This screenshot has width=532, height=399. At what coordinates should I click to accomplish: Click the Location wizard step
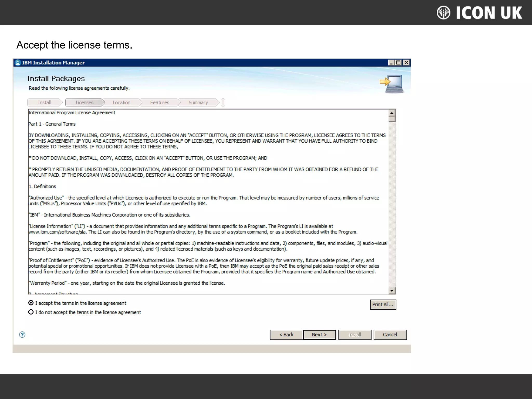click(x=122, y=103)
